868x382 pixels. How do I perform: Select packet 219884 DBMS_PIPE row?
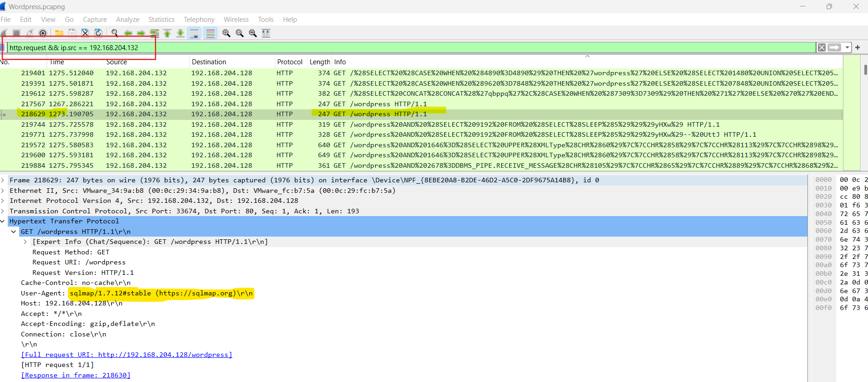pyautogui.click(x=421, y=165)
